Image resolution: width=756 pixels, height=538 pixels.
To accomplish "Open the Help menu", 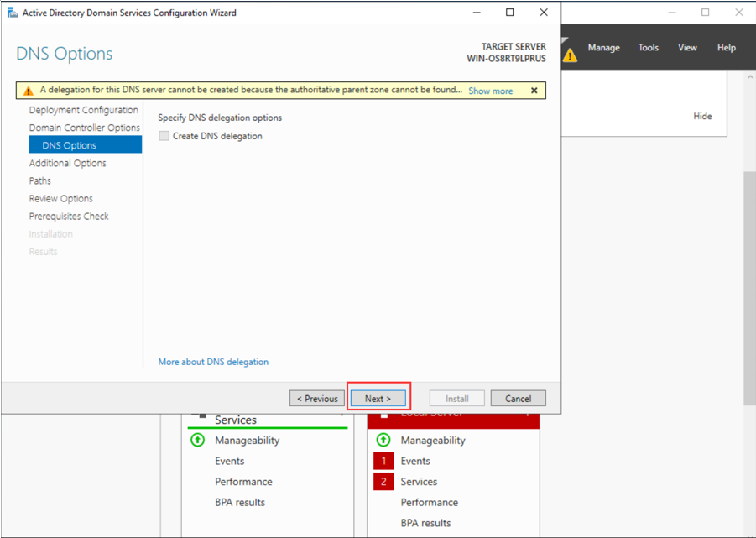I will click(726, 48).
